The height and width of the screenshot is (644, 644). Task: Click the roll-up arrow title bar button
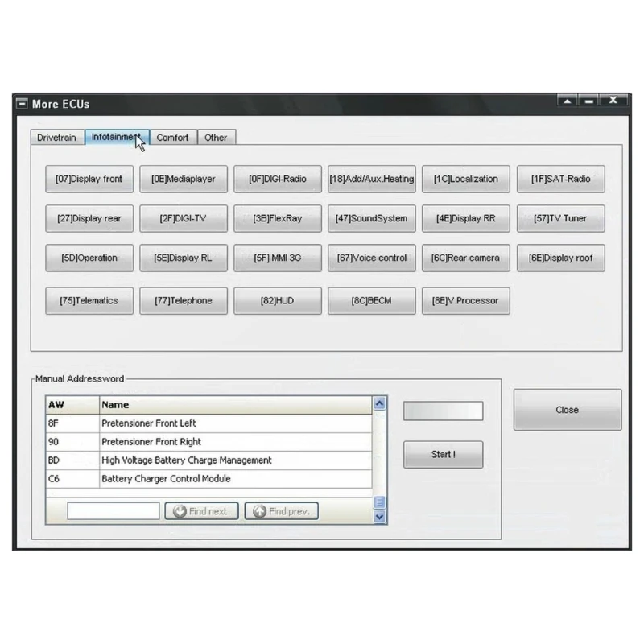pos(568,100)
